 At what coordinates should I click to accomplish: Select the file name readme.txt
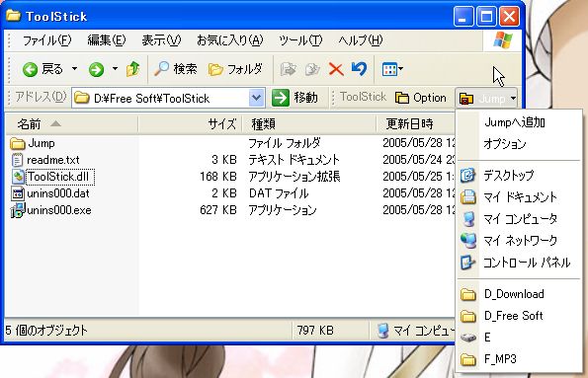pos(53,160)
